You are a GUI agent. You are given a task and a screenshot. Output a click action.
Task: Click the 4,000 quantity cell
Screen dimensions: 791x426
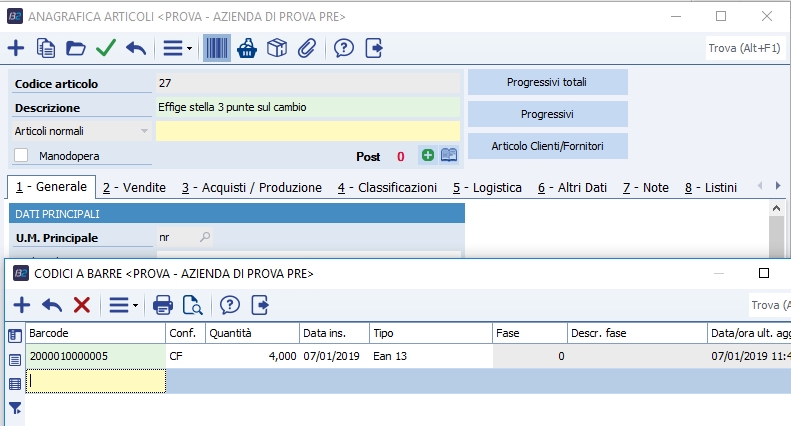pyautogui.click(x=252, y=356)
